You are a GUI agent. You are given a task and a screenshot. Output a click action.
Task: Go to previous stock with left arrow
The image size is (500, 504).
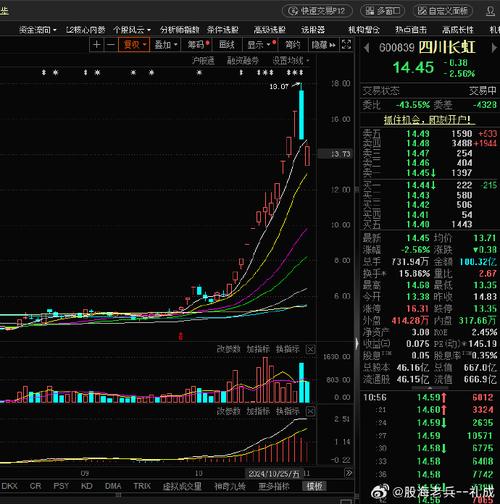pyautogui.click(x=366, y=48)
